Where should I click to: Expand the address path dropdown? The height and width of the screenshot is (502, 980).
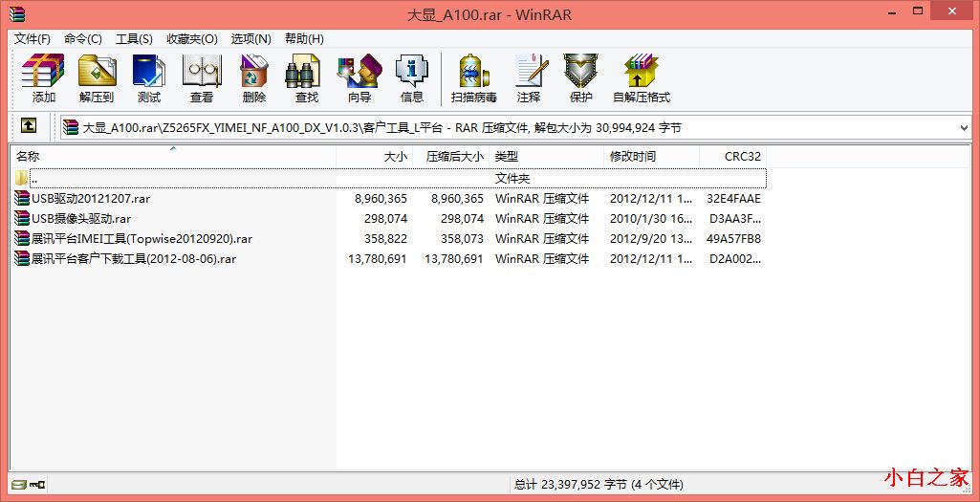(x=964, y=127)
